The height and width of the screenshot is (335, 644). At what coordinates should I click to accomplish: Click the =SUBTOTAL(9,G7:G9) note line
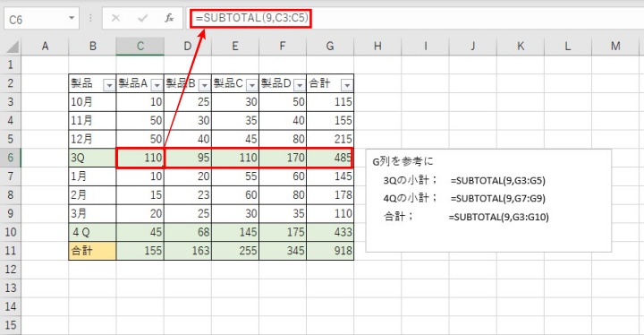click(x=498, y=198)
